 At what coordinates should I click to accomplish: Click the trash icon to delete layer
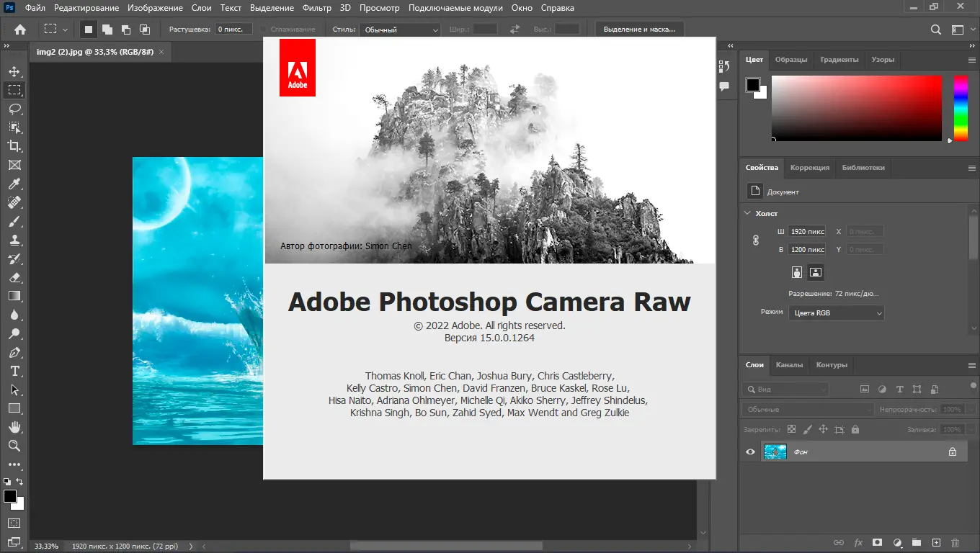click(x=955, y=542)
